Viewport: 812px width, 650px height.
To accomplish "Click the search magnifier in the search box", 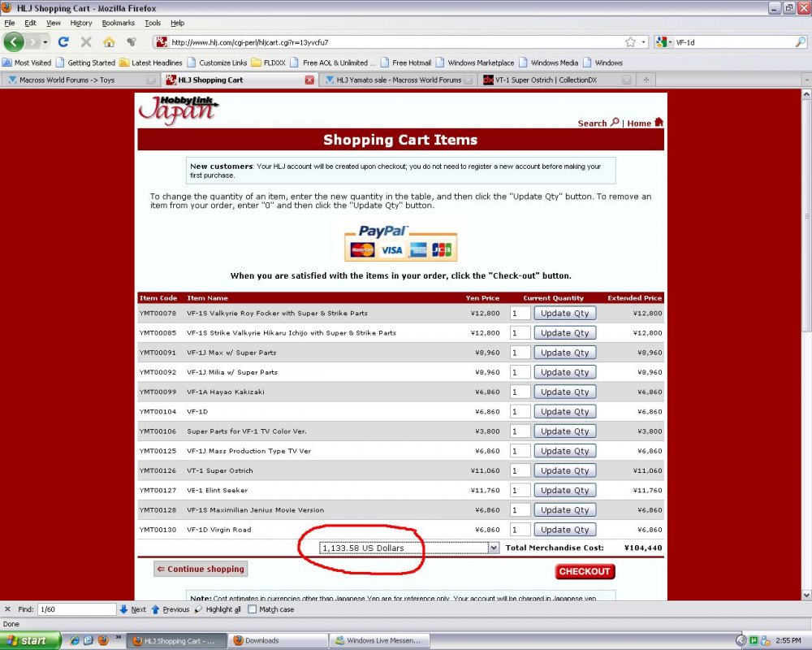I will [800, 42].
